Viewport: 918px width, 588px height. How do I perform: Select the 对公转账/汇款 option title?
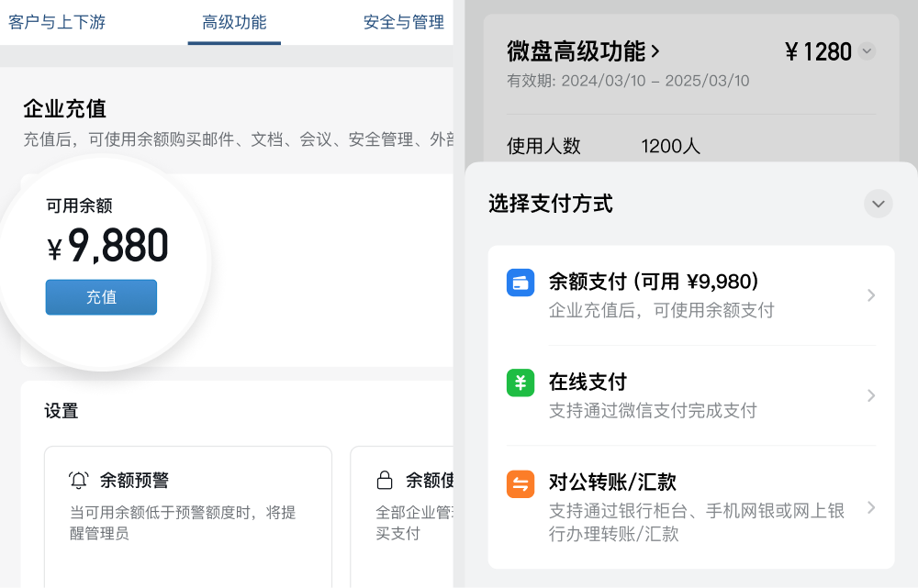tap(612, 483)
